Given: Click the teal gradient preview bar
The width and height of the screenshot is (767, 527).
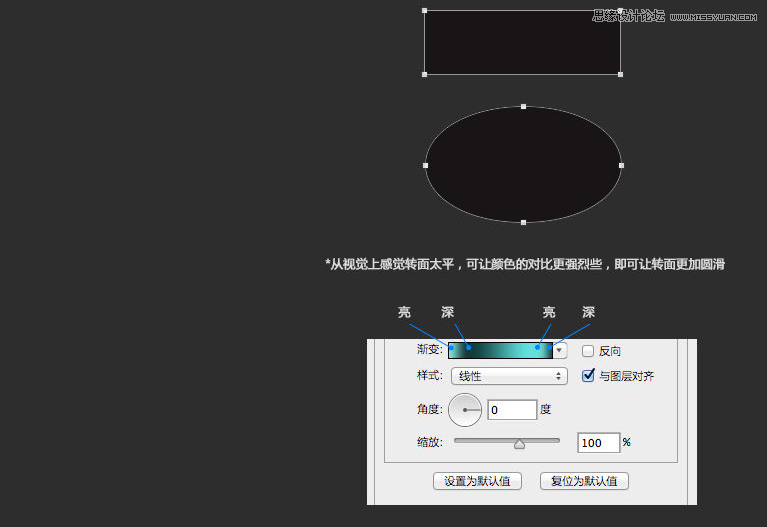Looking at the screenshot, I should (500, 350).
